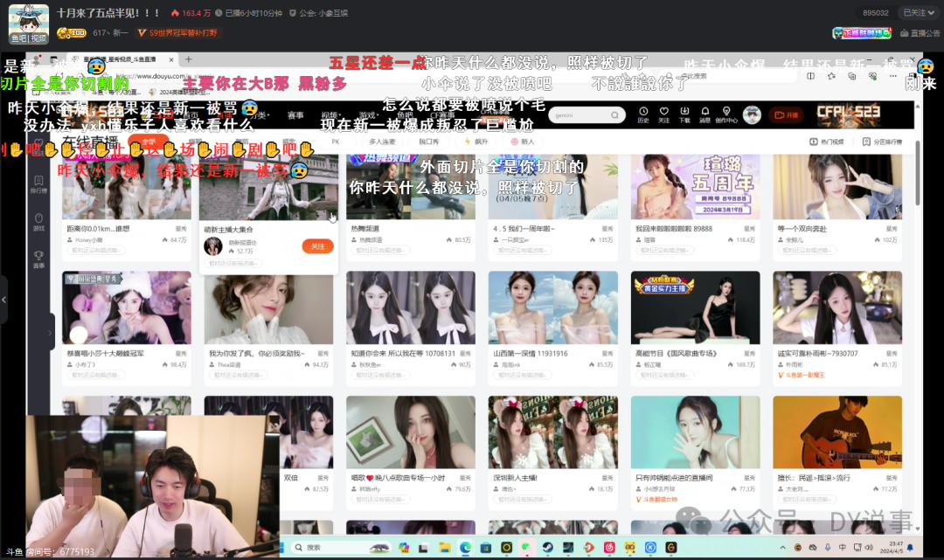Click the taskbar 搜索 search box
This screenshot has height=560, width=944.
[x=340, y=548]
